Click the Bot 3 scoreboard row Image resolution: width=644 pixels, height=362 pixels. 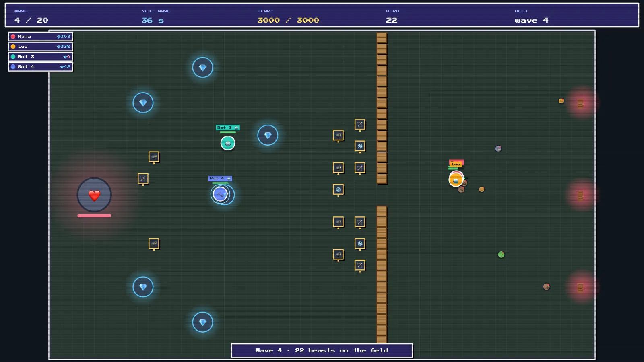point(41,57)
